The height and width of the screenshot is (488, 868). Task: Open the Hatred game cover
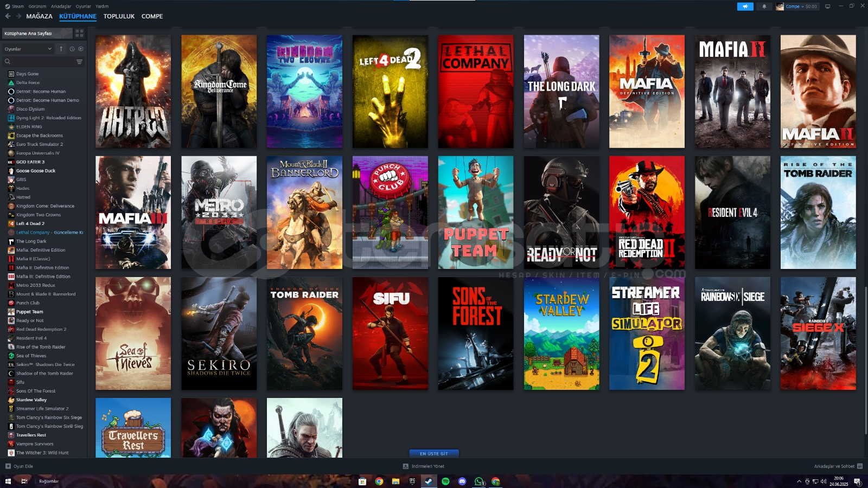click(133, 92)
